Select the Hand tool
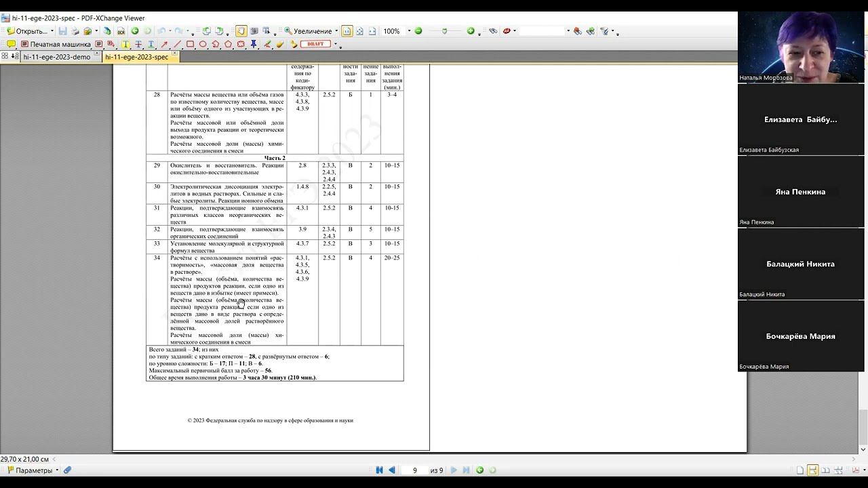This screenshot has height=488, width=868. pyautogui.click(x=241, y=31)
